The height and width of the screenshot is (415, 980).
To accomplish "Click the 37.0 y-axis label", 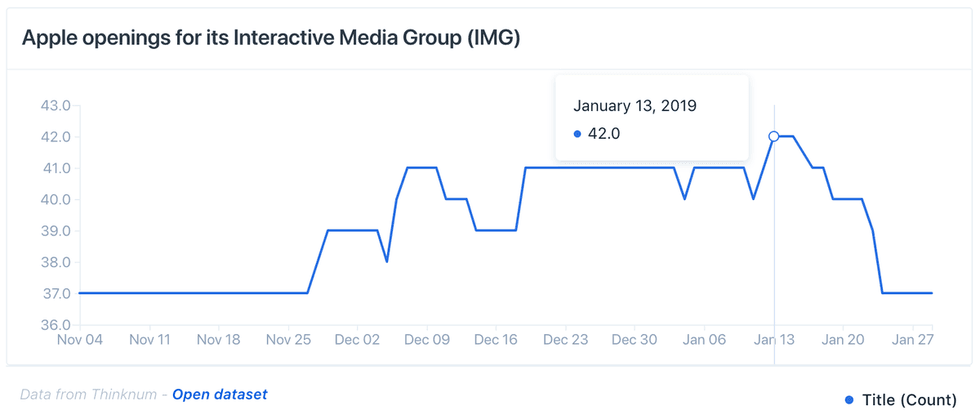I will pos(53,294).
